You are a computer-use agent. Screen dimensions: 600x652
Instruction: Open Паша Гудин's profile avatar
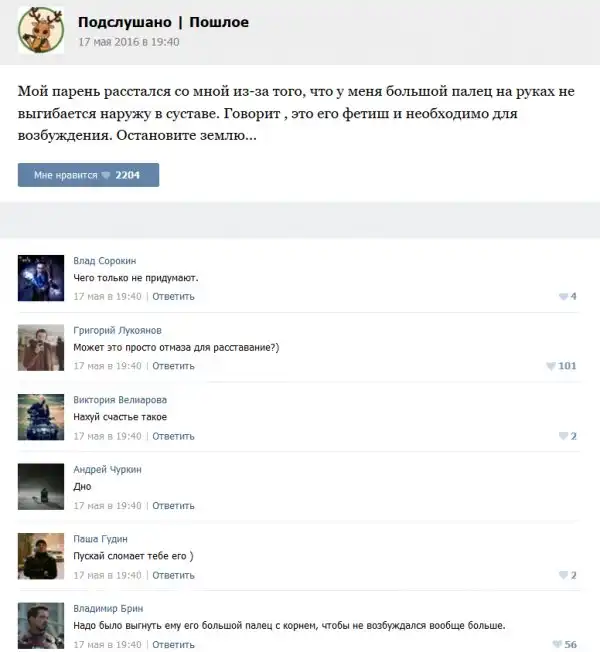click(41, 556)
